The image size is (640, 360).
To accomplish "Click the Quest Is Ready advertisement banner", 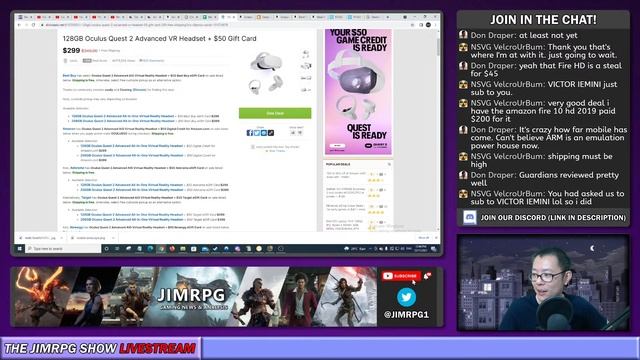I will (358, 91).
